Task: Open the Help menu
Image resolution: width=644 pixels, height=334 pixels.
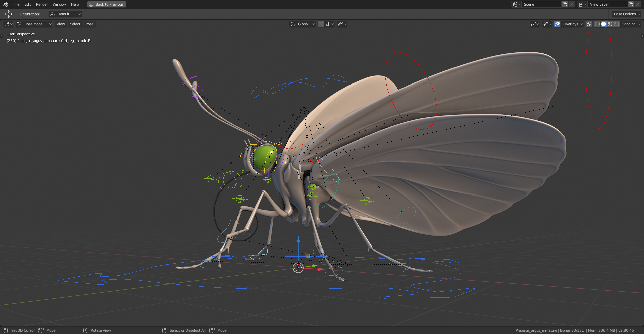Action: click(x=75, y=4)
